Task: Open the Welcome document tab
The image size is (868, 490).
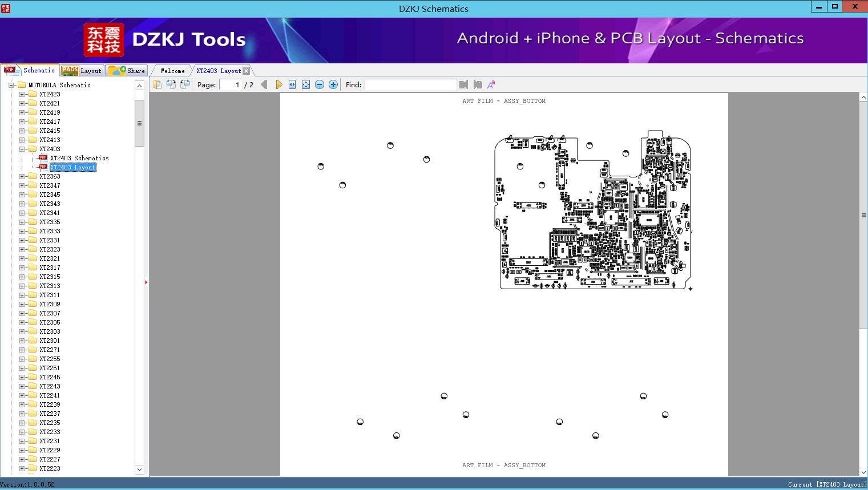Action: point(172,71)
